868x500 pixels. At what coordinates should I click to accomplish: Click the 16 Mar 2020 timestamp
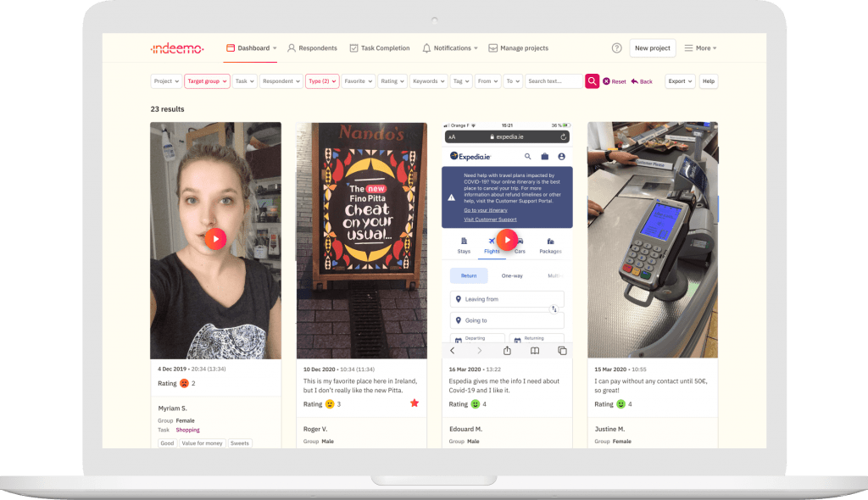475,369
